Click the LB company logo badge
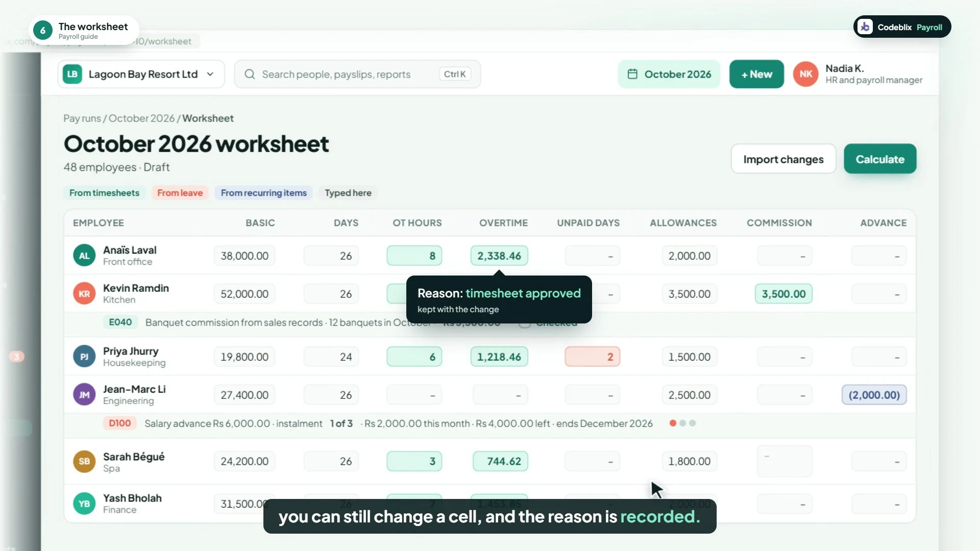The width and height of the screenshot is (980, 551). pyautogui.click(x=72, y=74)
